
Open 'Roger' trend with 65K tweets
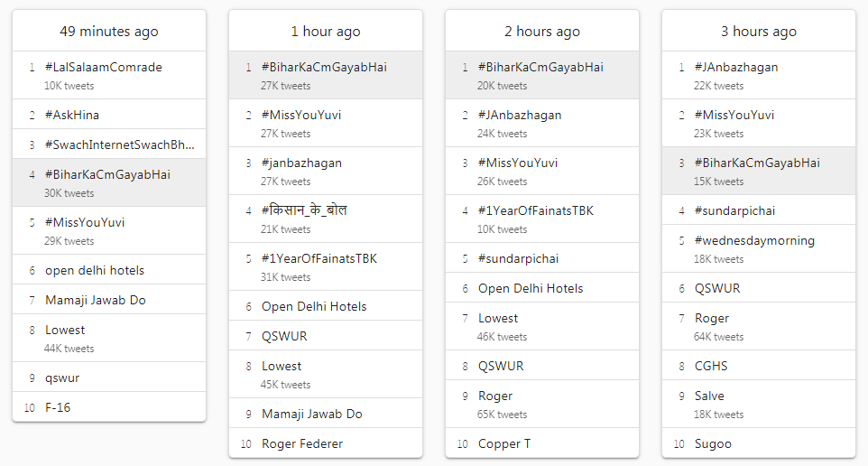542,404
